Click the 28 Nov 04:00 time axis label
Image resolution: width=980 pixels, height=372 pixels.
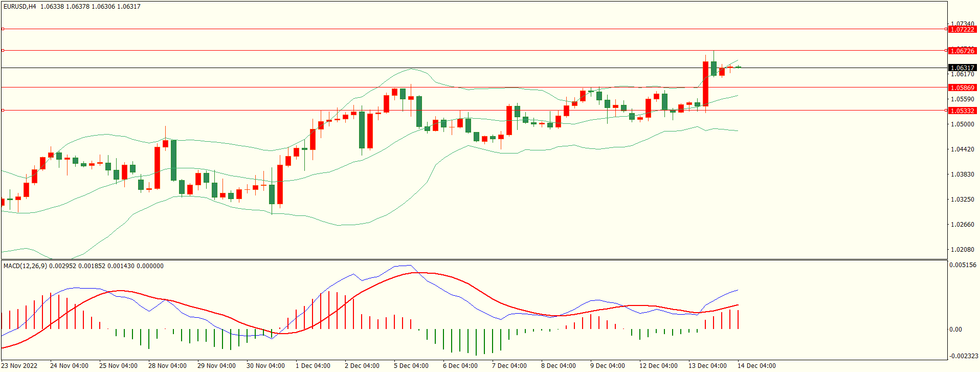tap(167, 366)
